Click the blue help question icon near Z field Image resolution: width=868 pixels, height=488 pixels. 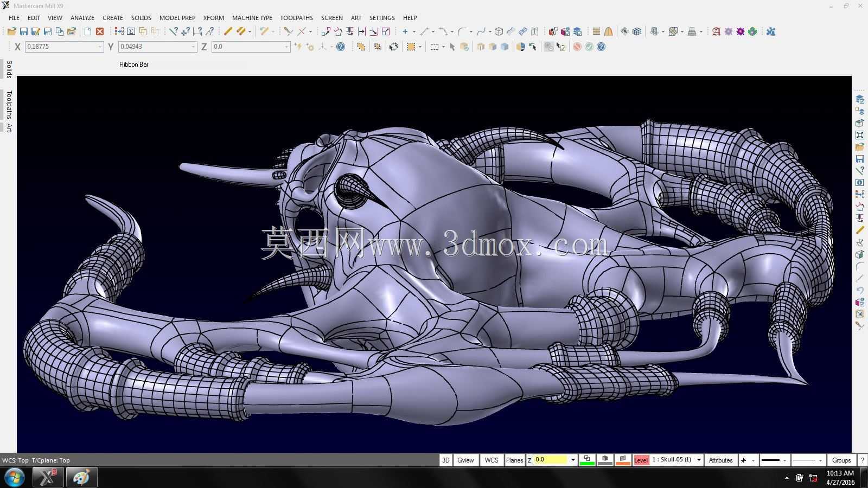click(x=341, y=47)
